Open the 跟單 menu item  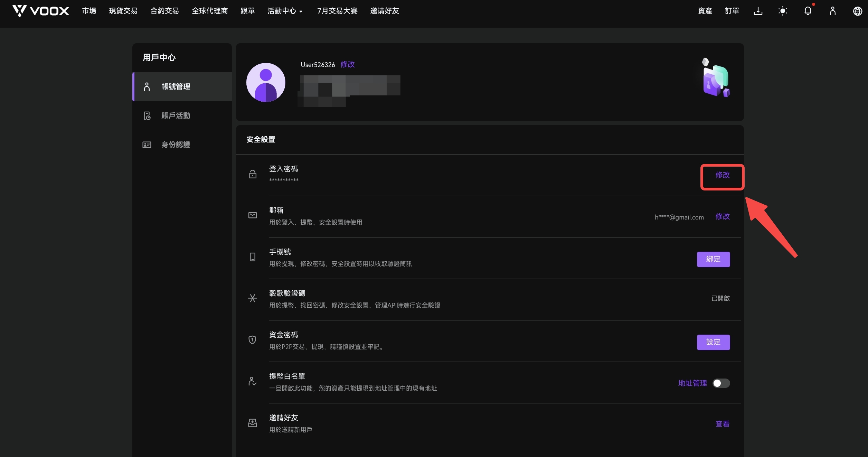click(248, 11)
